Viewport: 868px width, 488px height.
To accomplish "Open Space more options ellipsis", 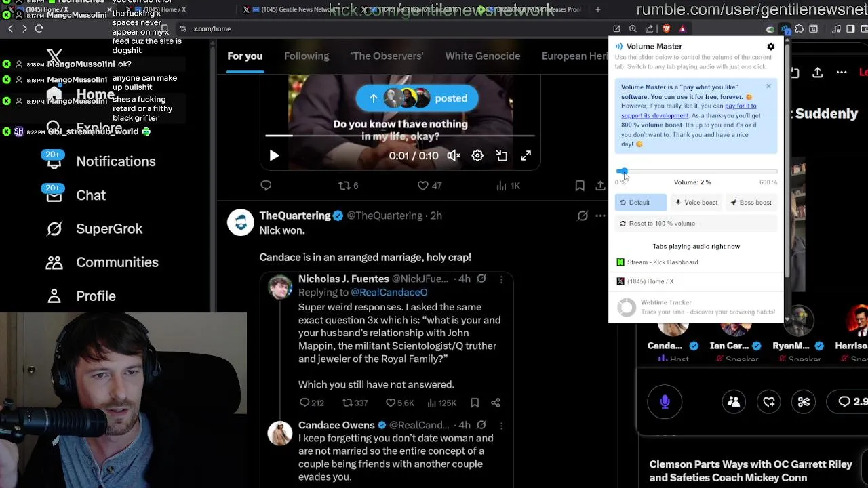I will click(842, 72).
